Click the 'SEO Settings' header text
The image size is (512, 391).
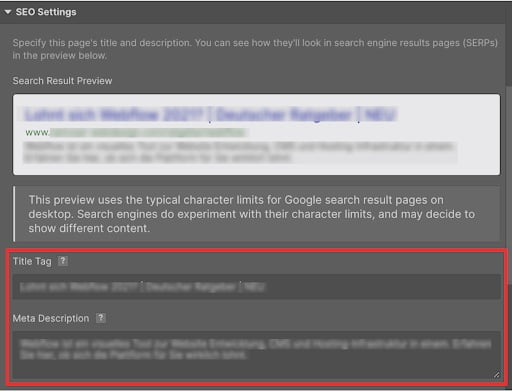[46, 12]
